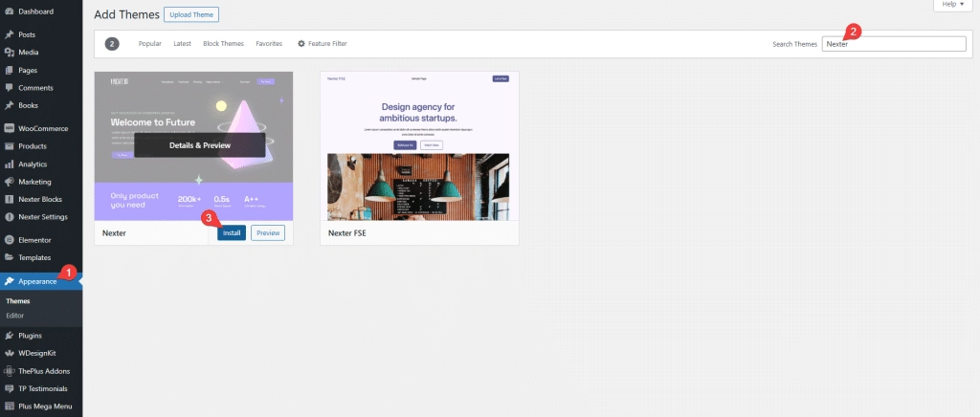Image resolution: width=980 pixels, height=417 pixels.
Task: Open Posts via its pushpin icon
Action: point(9,34)
